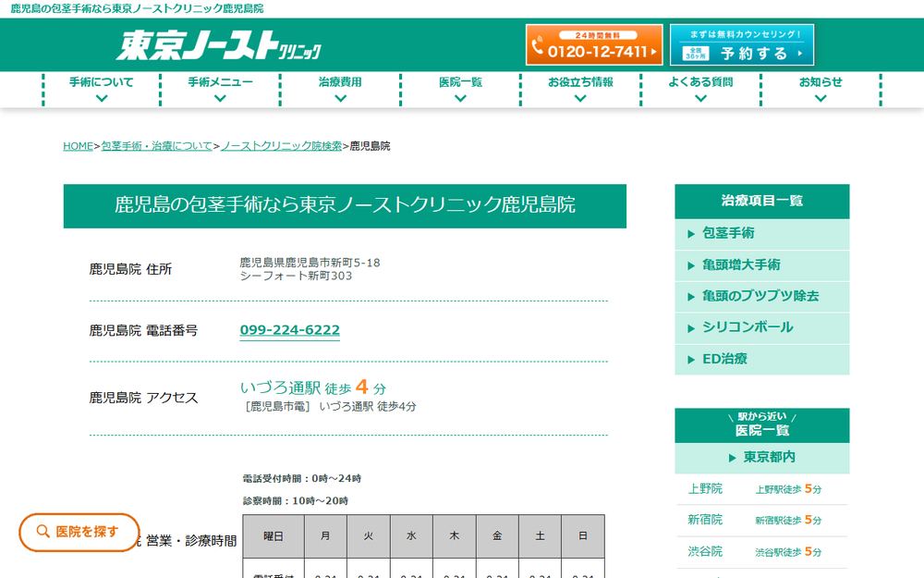Click triangle arrow beside ED治療
Image resolution: width=924 pixels, height=578 pixels.
coord(691,360)
